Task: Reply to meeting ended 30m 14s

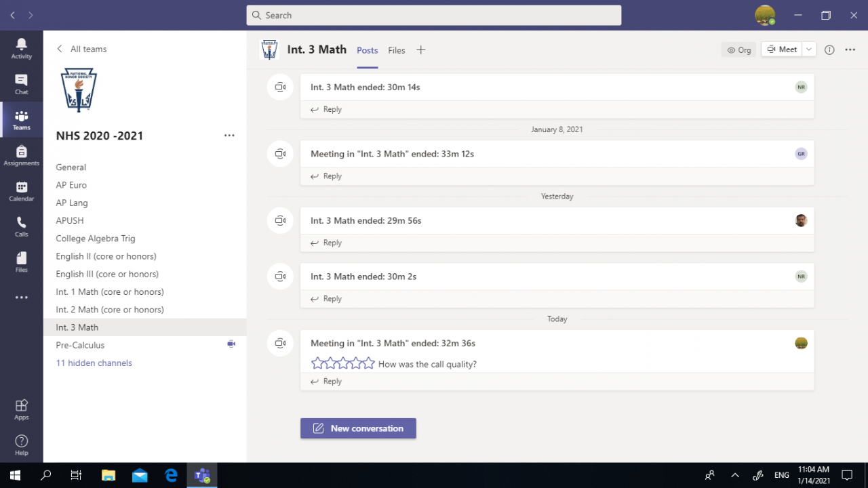Action: (x=326, y=109)
